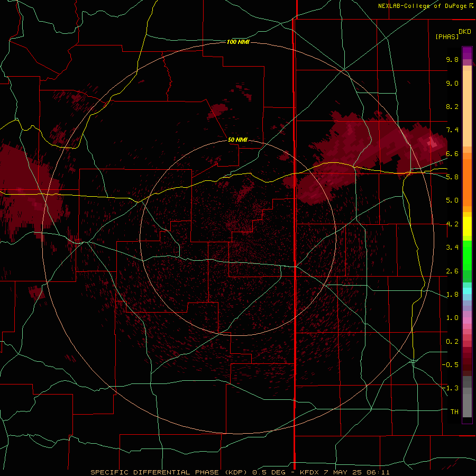This screenshot has height=476, width=476.
Task: Click the 6.6 scale value
Action: tap(452, 153)
